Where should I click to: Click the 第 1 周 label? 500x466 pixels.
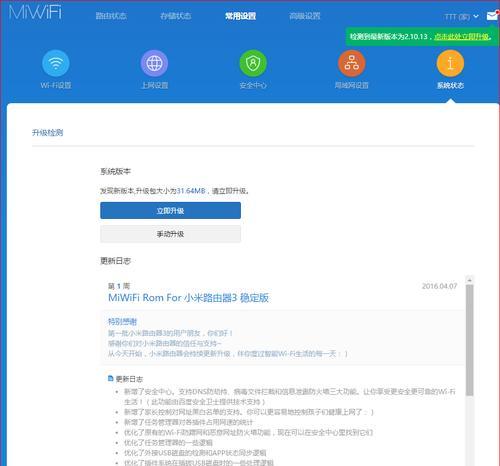click(119, 286)
